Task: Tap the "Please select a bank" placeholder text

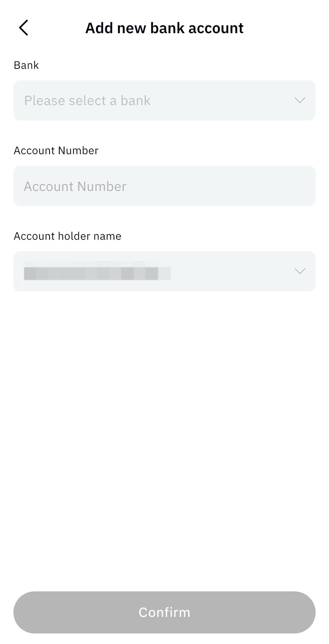Action: pyautogui.click(x=87, y=100)
